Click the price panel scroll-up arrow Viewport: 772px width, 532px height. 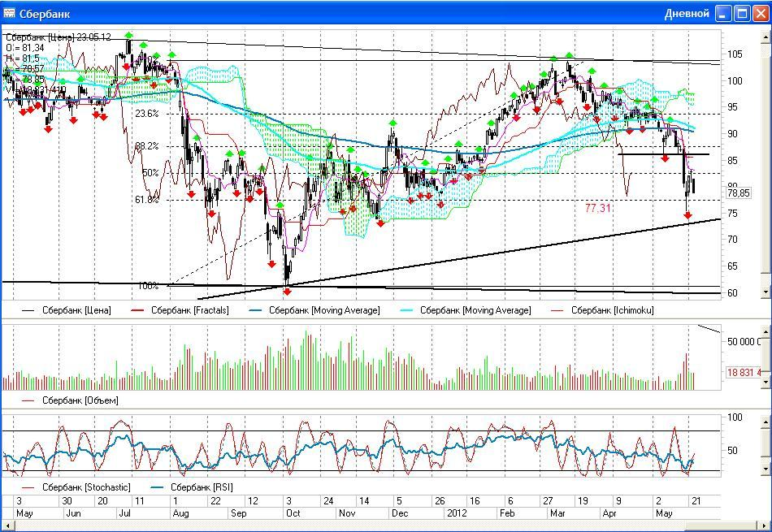click(766, 37)
